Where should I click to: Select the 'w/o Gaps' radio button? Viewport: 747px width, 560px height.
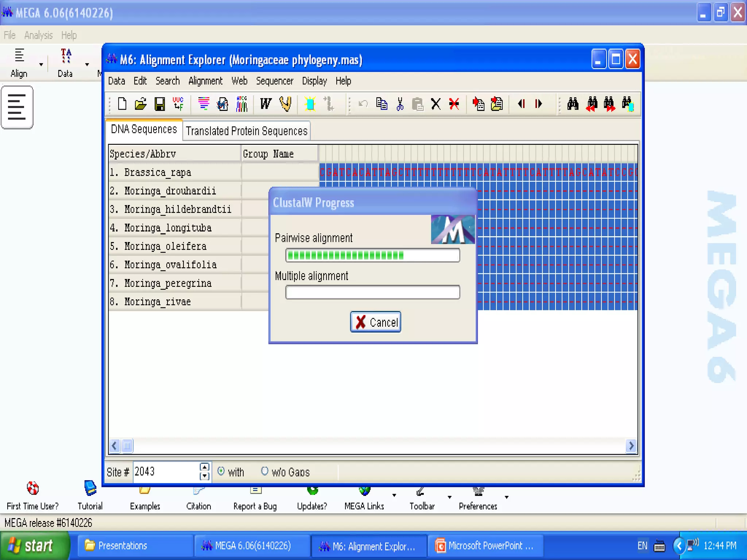pyautogui.click(x=265, y=471)
